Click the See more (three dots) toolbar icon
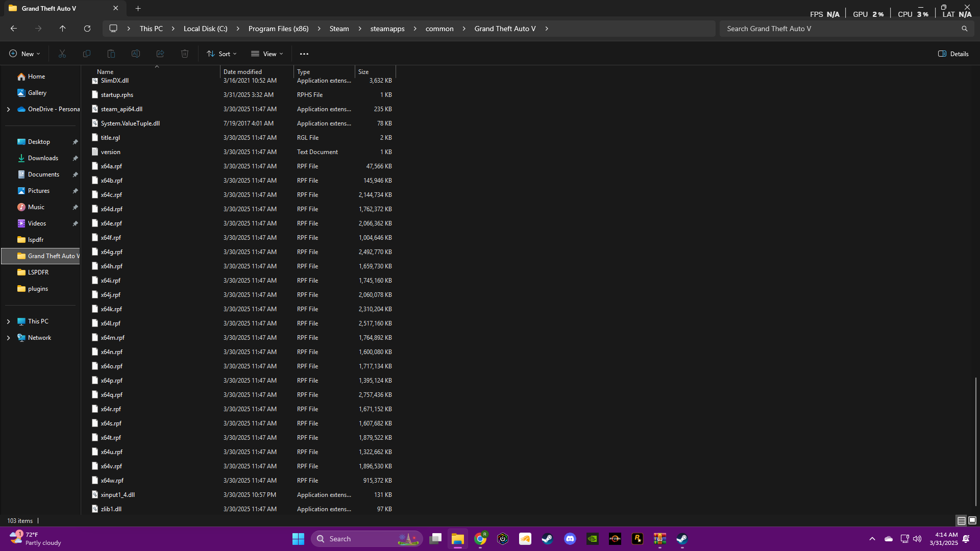 point(304,54)
